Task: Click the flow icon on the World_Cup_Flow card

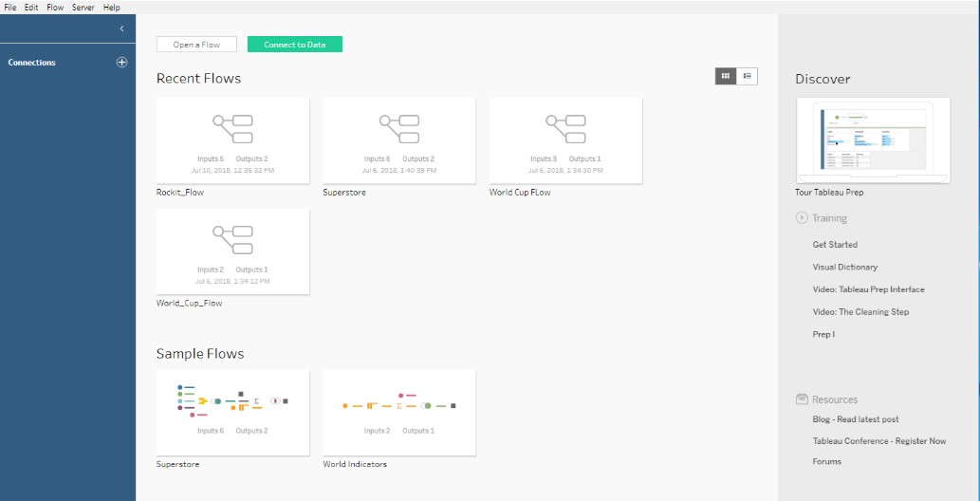Action: click(x=232, y=240)
